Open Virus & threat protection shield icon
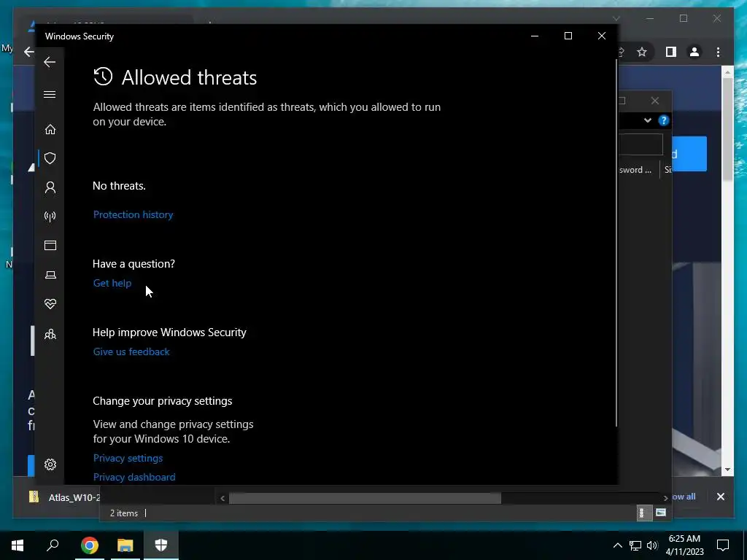 [x=50, y=158]
